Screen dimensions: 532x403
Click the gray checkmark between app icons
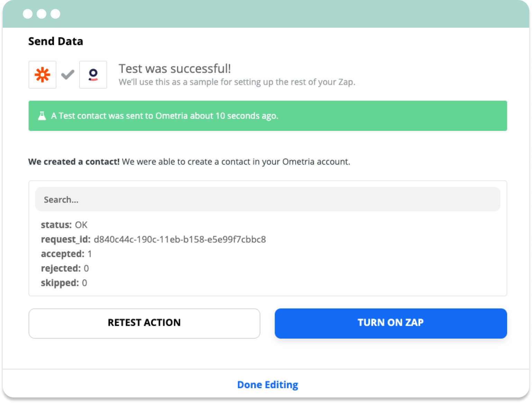tap(68, 74)
